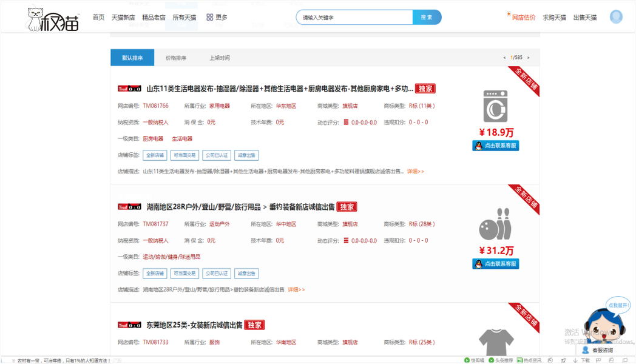Click the blue 搜索 button
Viewport: 636px width, 364px height.
point(427,18)
